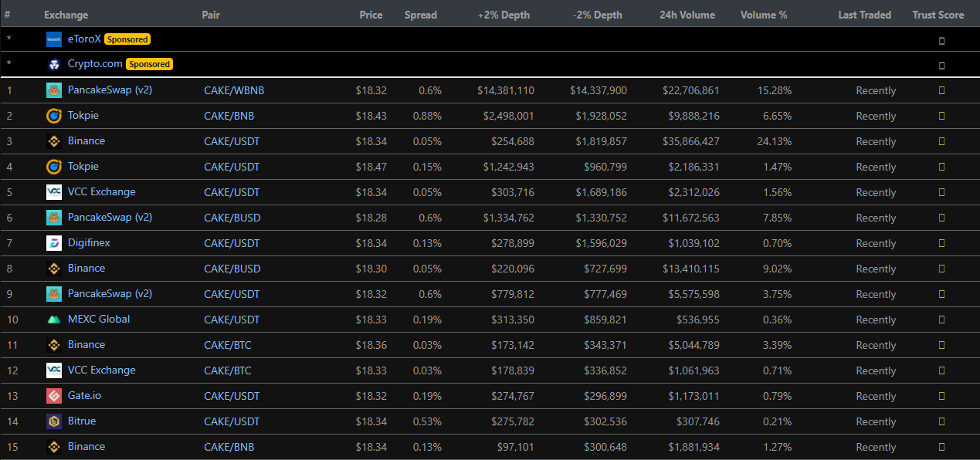Click VCC Exchange icon in row 5
Image resolution: width=980 pixels, height=460 pixels.
[x=54, y=192]
